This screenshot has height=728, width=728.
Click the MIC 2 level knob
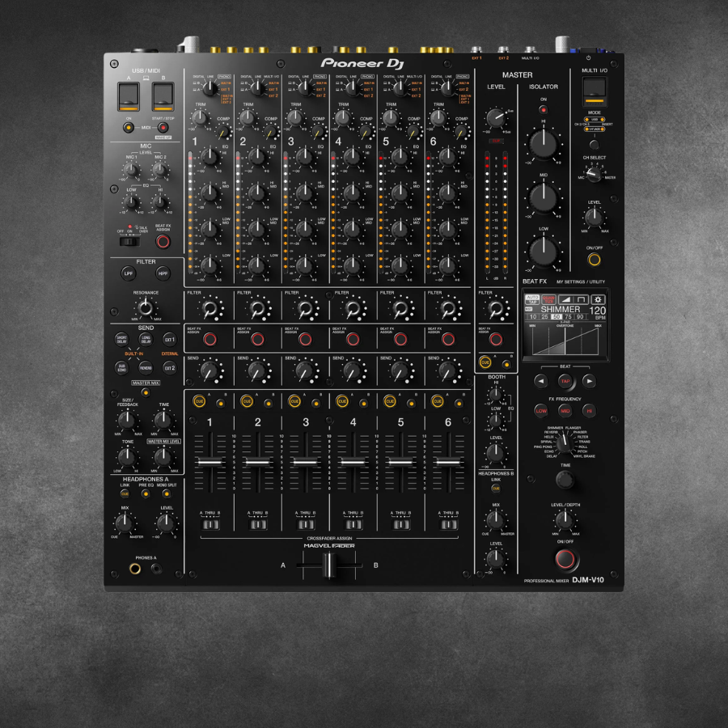tap(160, 171)
